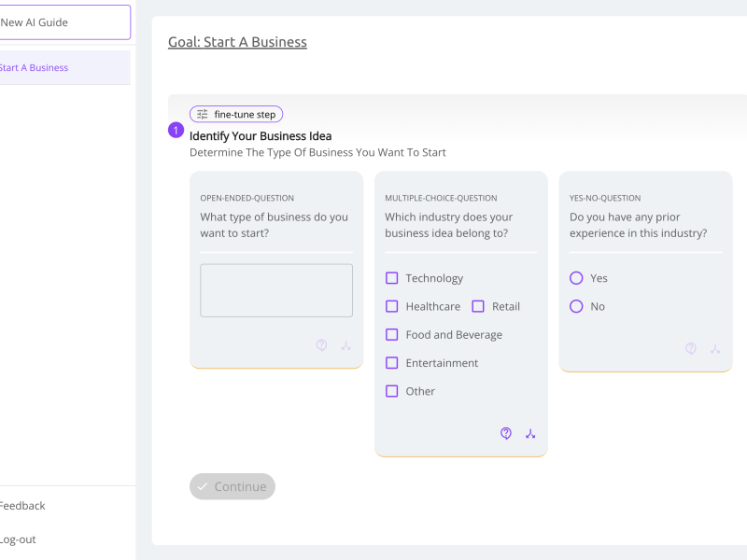The height and width of the screenshot is (560, 747).
Task: Click the business type text area
Action: pos(276,290)
